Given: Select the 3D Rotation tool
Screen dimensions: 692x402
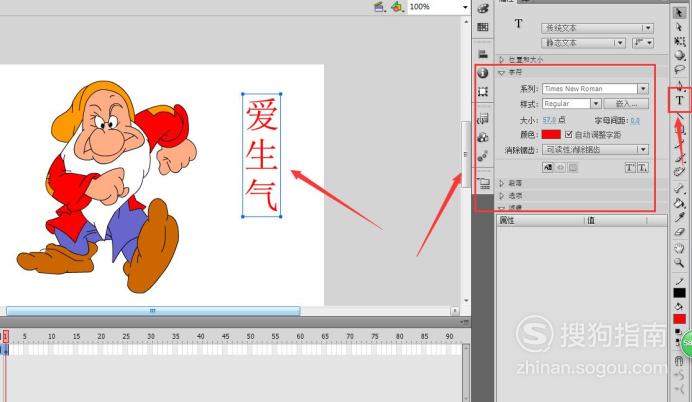Looking at the screenshot, I should 680,55.
